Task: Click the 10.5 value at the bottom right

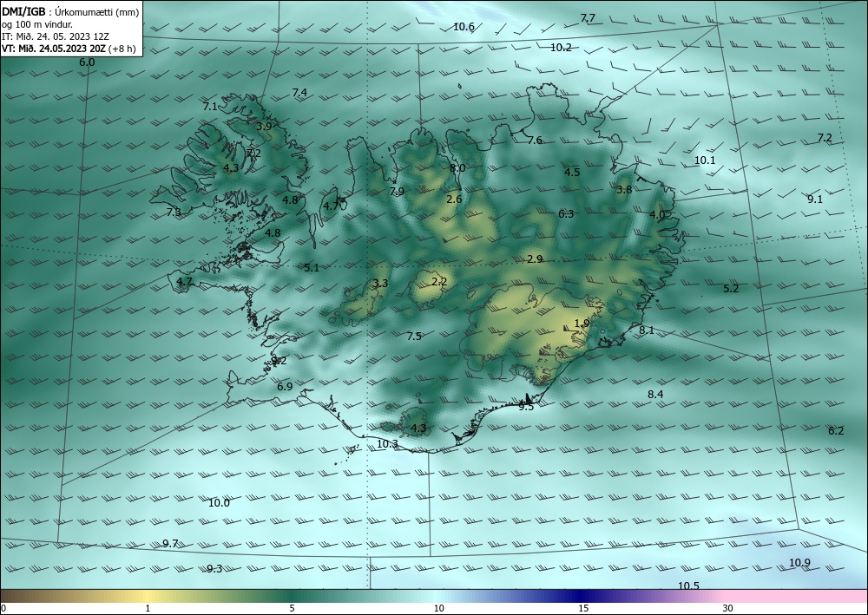Action: pos(688,586)
